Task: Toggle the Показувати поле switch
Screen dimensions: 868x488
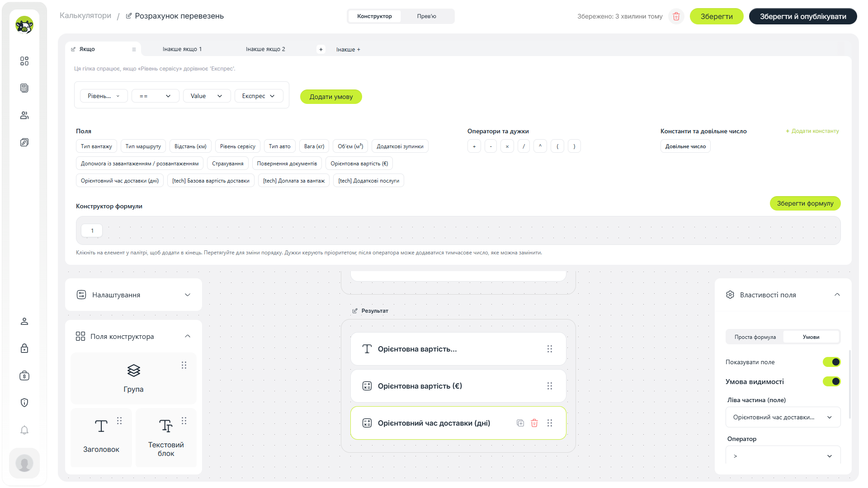Action: tap(831, 362)
